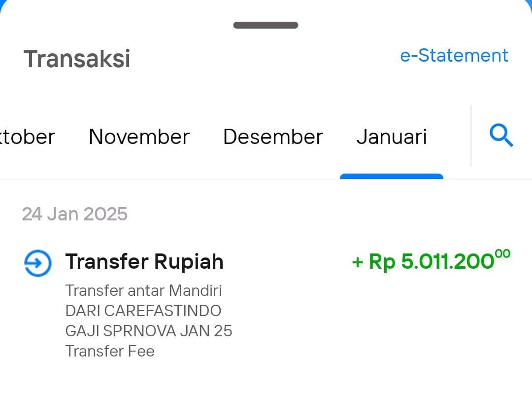Tap the Transfer antar Mandiri description
This screenshot has height=394, width=532.
click(x=143, y=291)
